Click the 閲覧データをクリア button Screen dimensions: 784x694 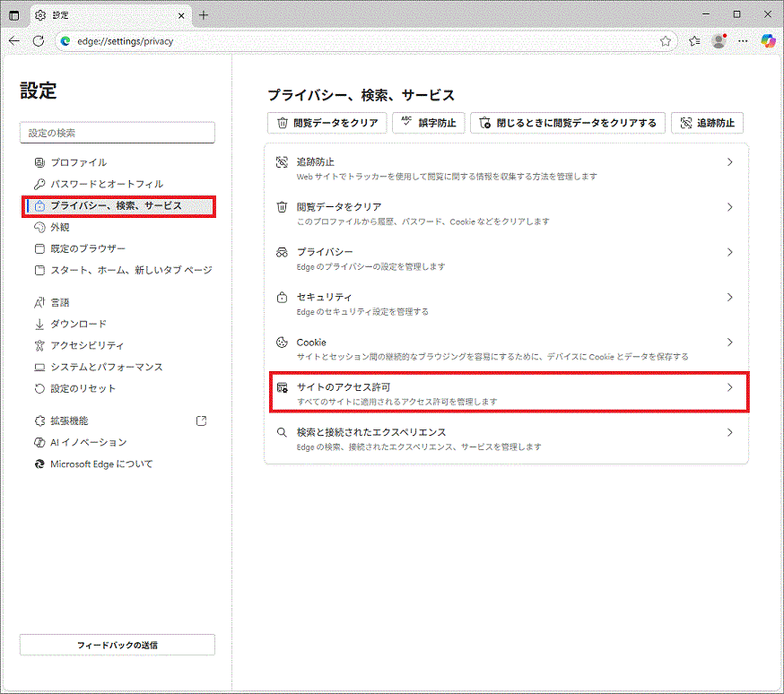tap(327, 123)
